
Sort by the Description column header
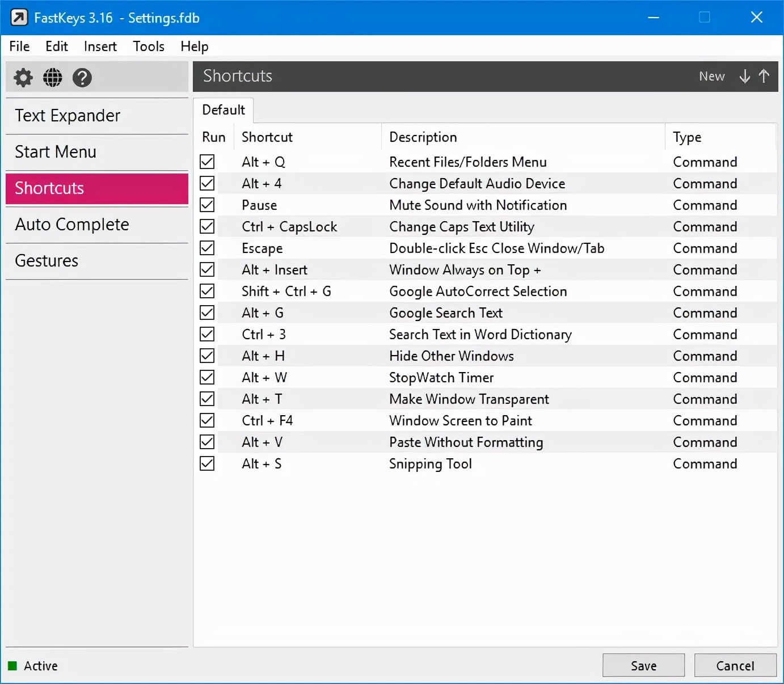click(423, 137)
